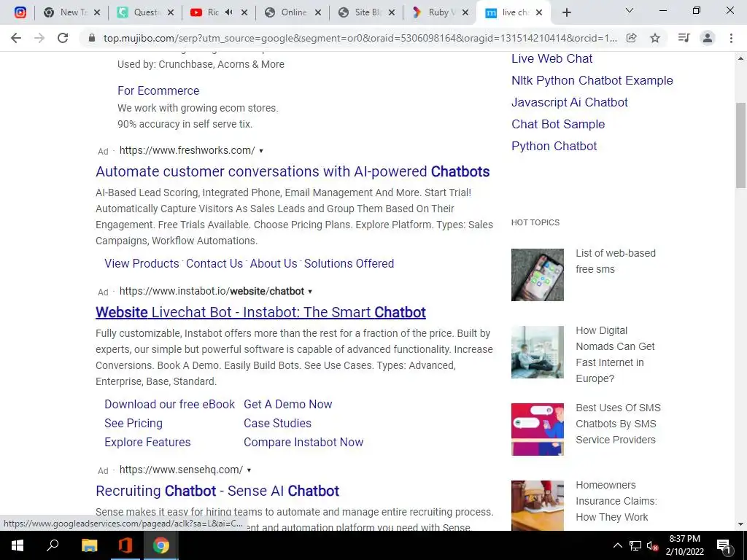The image size is (747, 560).
Task: Share this page icon in address bar
Action: click(631, 38)
